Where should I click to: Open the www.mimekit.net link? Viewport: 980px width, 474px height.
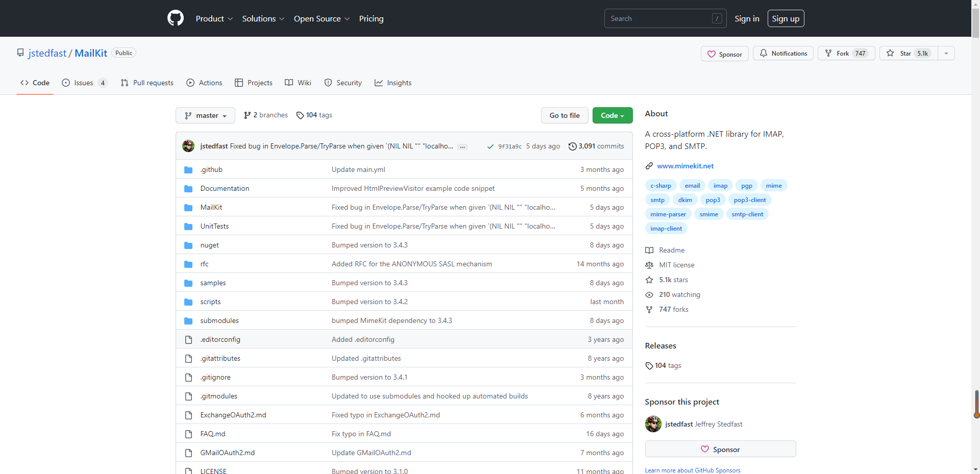[x=685, y=166]
